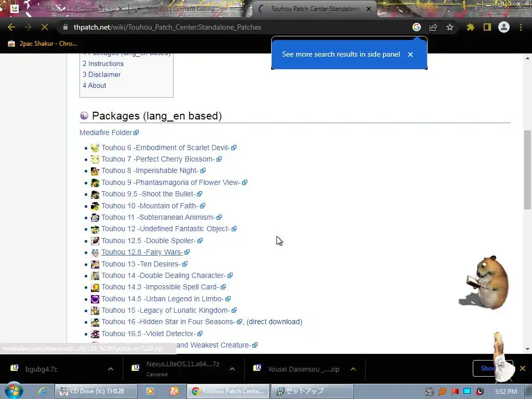532x399 pixels.
Task: Open Touhou 6 Embodiment of Scarlet Devil link
Action: (169, 148)
